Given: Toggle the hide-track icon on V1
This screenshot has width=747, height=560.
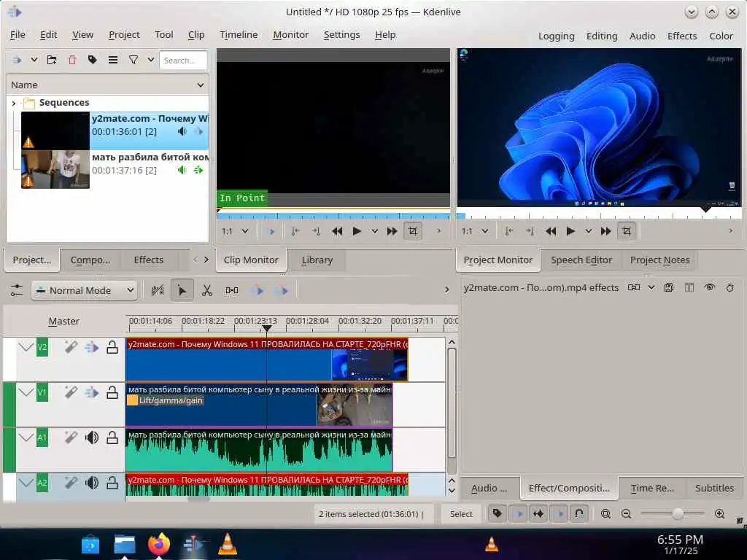Looking at the screenshot, I should pos(91,392).
